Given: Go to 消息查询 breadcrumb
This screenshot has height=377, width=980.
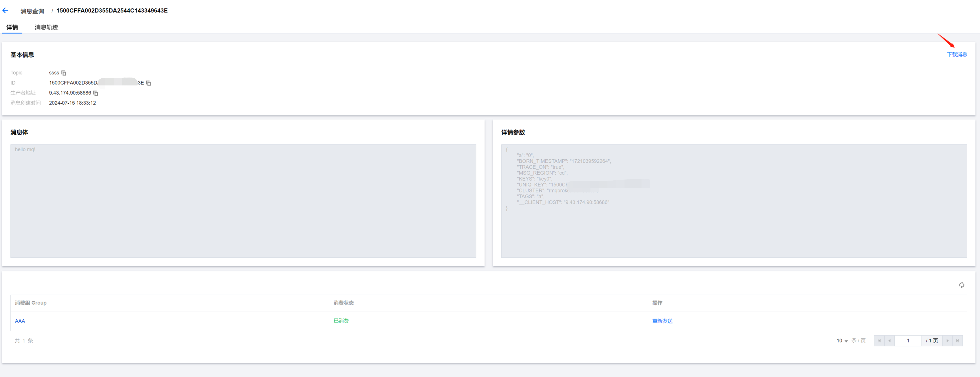Looking at the screenshot, I should [32, 11].
